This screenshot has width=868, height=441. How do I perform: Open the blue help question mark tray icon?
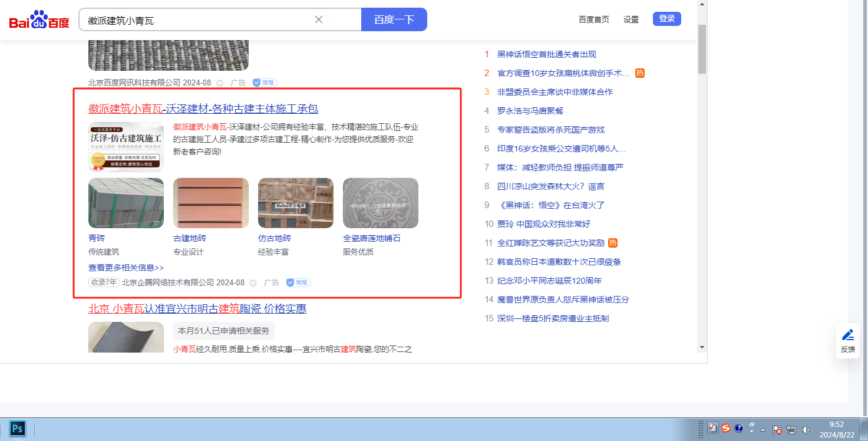point(739,429)
